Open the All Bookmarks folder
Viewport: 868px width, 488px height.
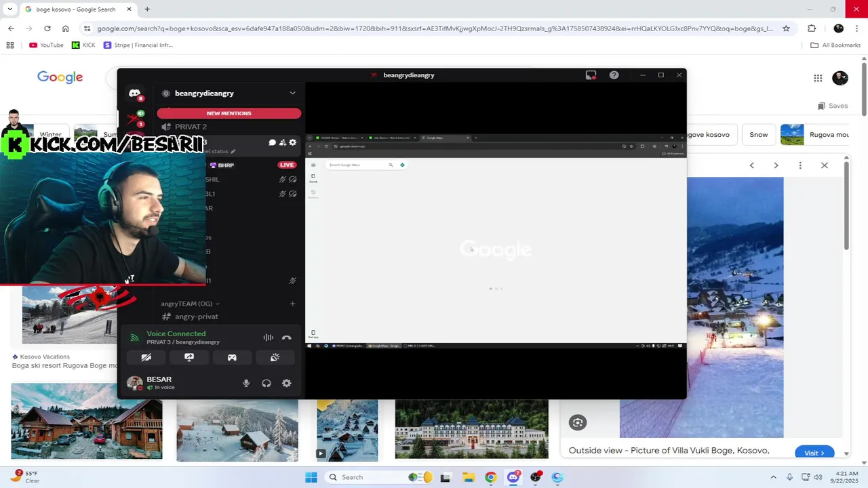point(835,45)
